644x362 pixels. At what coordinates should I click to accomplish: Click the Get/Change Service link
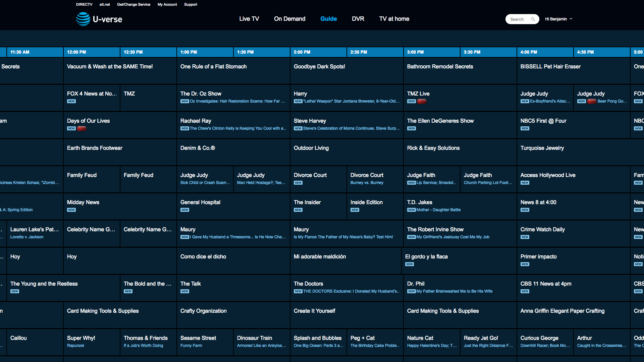click(133, 4)
